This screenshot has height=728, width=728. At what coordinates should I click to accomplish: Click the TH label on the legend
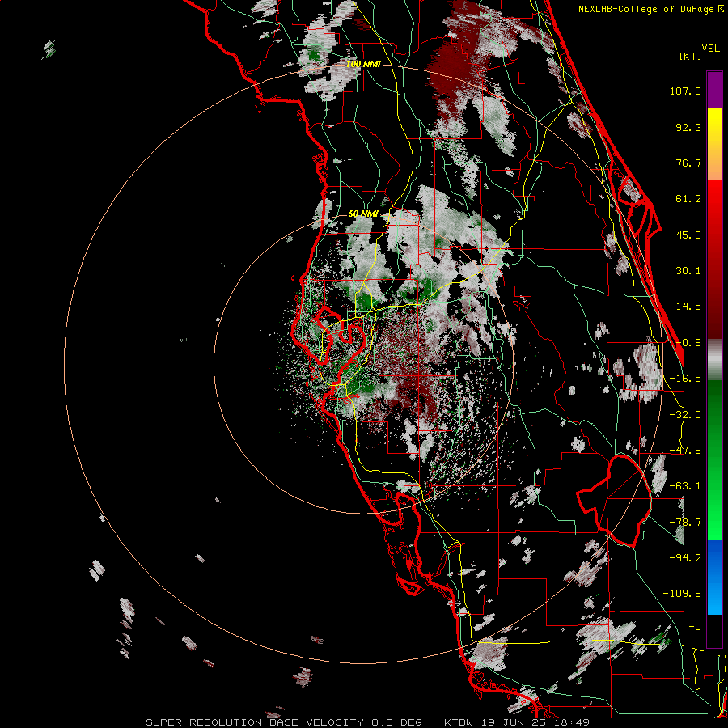tap(695, 630)
